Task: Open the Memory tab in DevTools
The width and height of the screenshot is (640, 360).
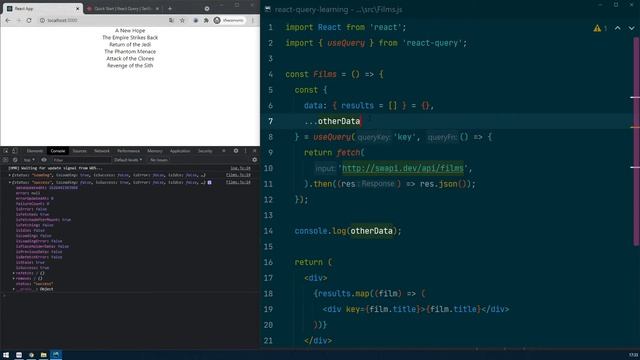Action: [155, 151]
